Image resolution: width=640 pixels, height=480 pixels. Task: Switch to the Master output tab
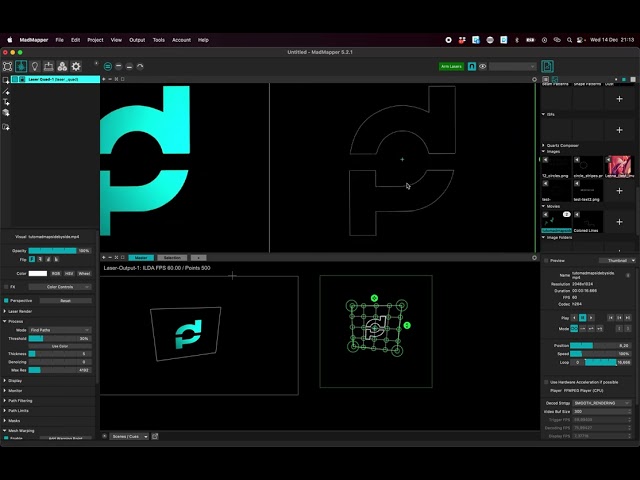[141, 258]
